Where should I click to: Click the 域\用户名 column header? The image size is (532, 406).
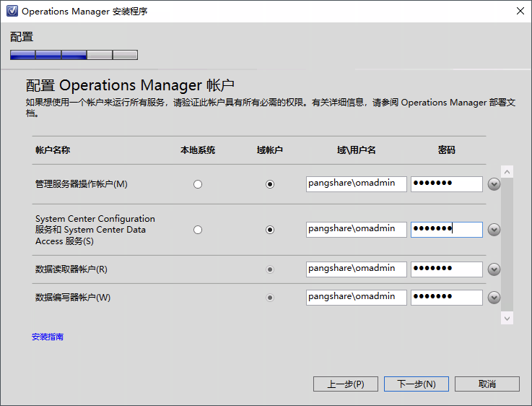coord(357,150)
